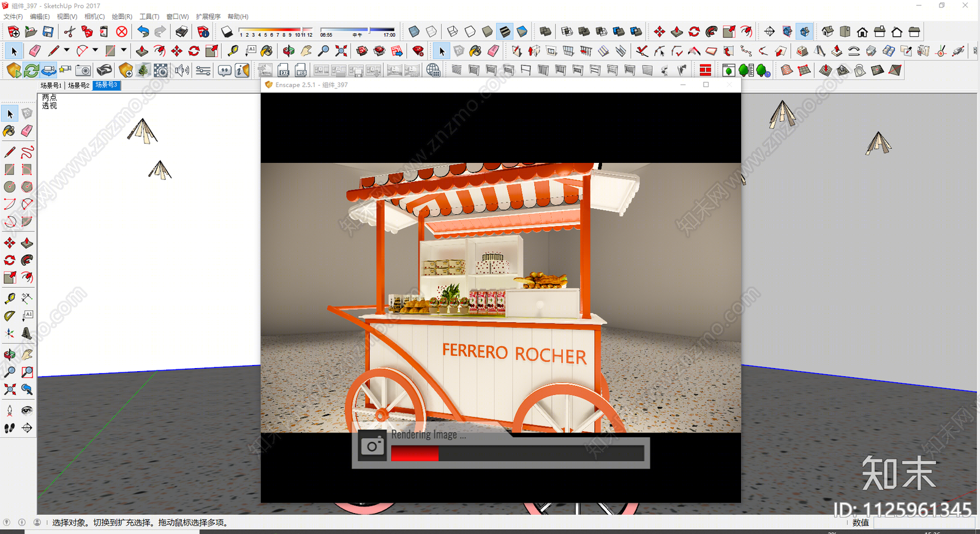The image size is (980, 534).
Task: Select the Walk footprints tool
Action: click(x=9, y=428)
